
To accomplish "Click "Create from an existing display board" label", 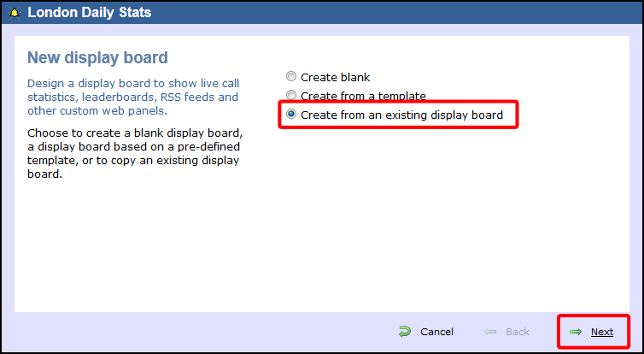I will pyautogui.click(x=401, y=115).
